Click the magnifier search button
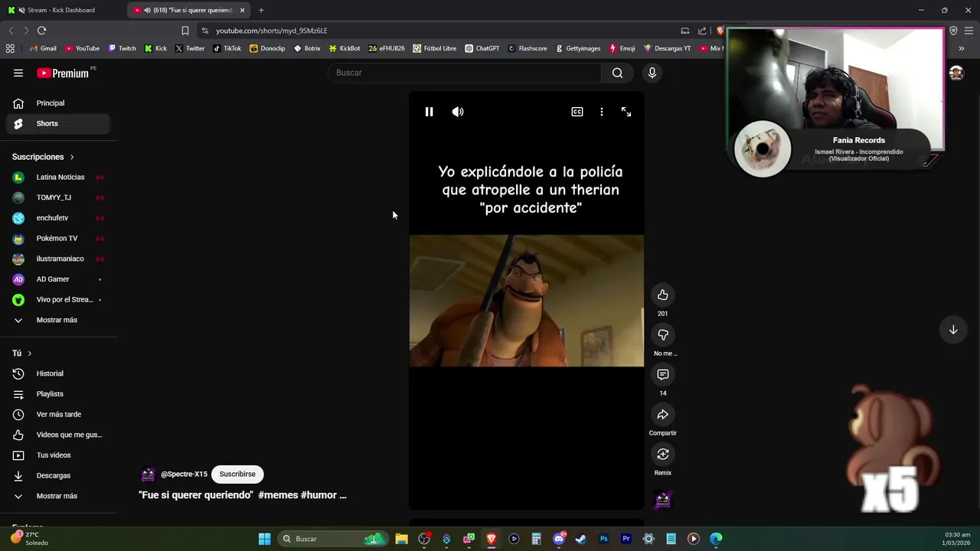 (618, 73)
